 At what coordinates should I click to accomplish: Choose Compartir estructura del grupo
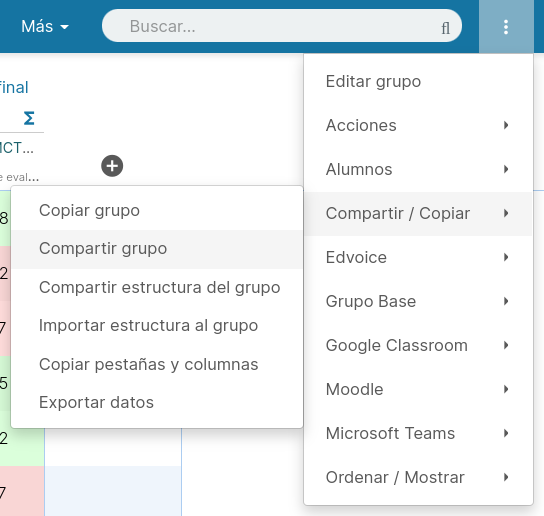(157, 288)
